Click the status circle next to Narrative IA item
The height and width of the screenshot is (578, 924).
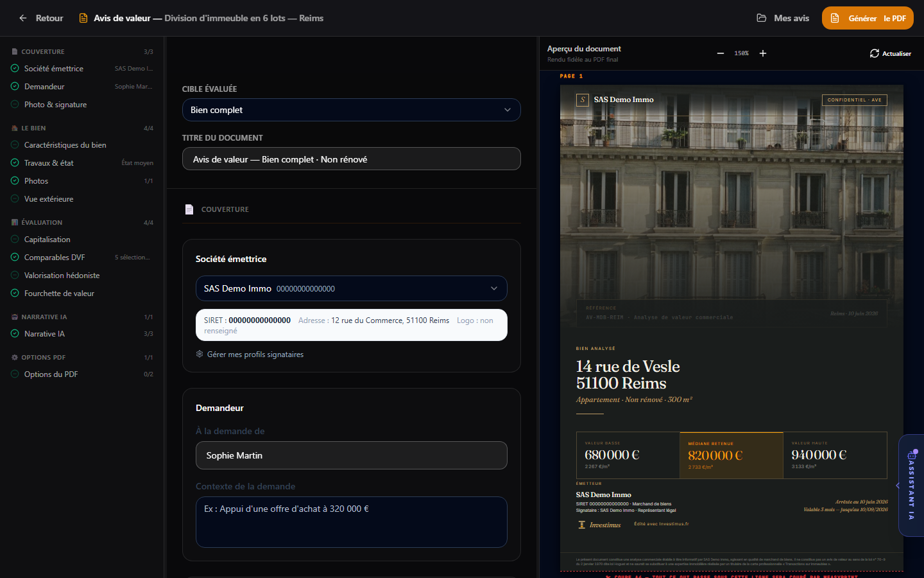[15, 334]
